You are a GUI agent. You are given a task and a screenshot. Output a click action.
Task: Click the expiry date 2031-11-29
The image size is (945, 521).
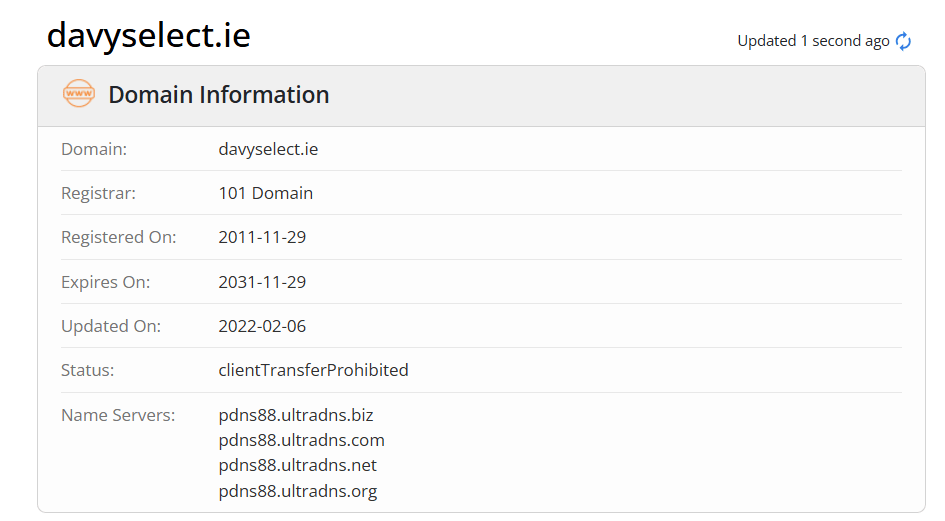point(262,282)
